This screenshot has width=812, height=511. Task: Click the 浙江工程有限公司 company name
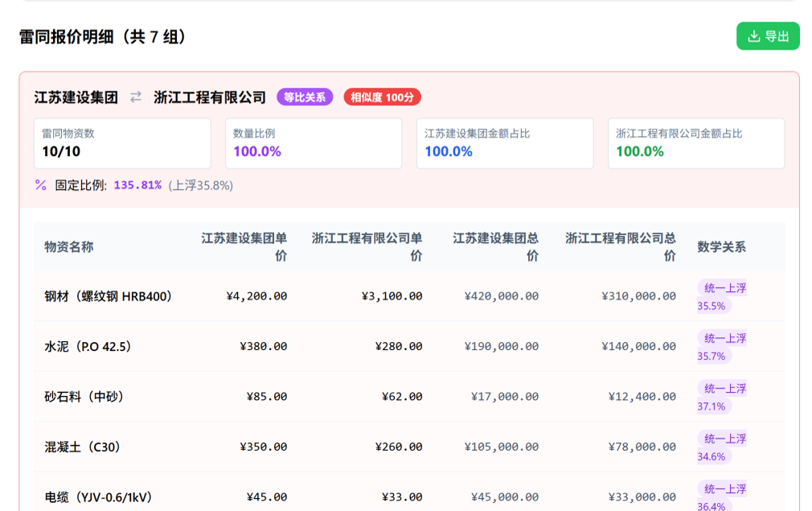tap(210, 97)
